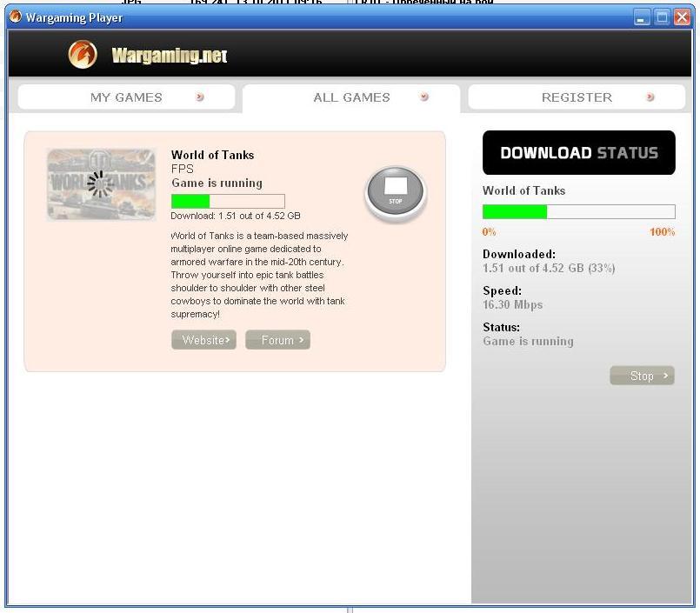The image size is (700, 613).
Task: Click the Download Status sidebar progress bar
Action: [579, 211]
